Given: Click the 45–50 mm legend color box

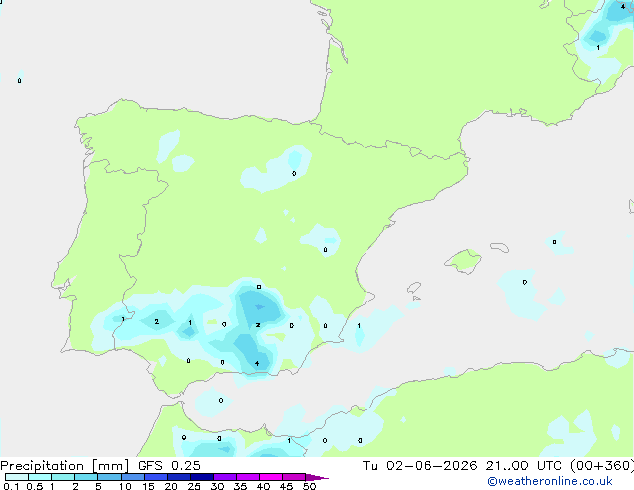Looking at the screenshot, I should click(x=294, y=477).
